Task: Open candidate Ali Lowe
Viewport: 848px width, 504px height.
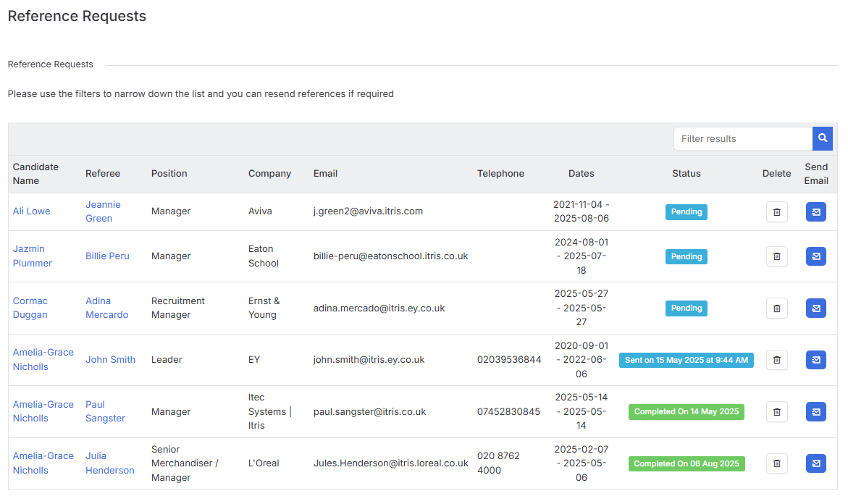Action: (31, 211)
